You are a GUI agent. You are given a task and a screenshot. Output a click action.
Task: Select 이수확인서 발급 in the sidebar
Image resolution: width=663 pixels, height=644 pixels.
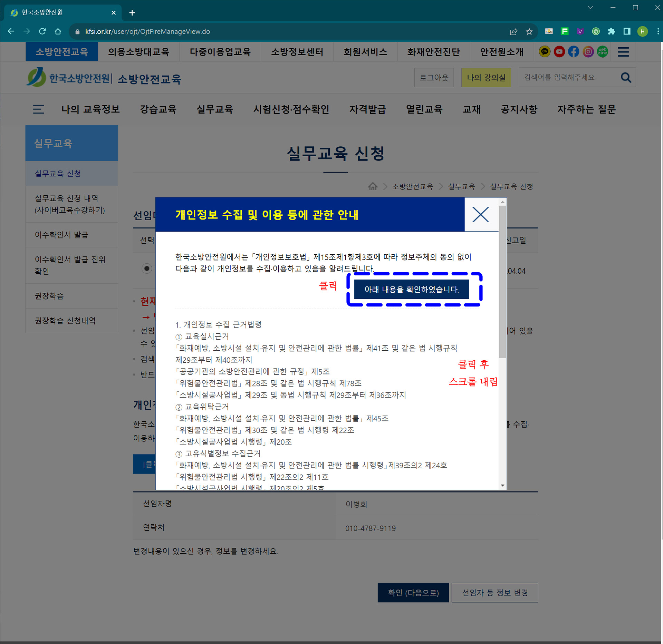[61, 235]
